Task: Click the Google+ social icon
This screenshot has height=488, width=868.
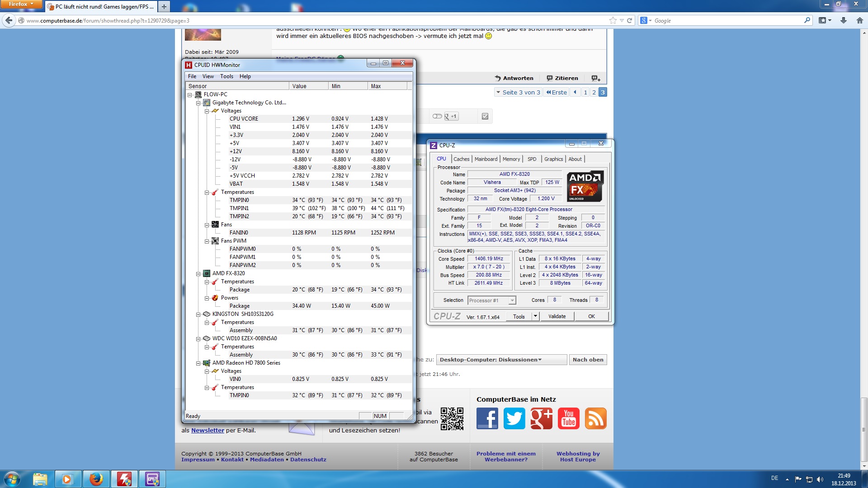Action: [x=541, y=418]
